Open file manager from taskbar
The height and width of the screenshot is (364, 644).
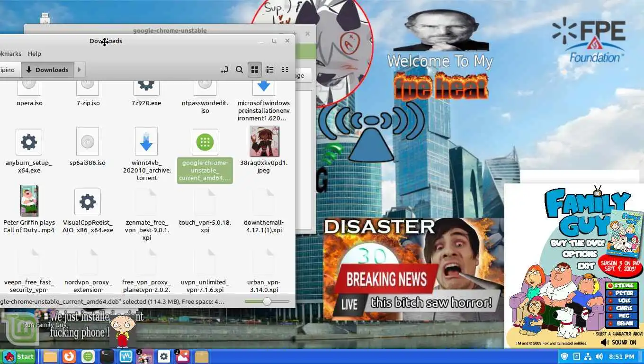tap(50, 356)
